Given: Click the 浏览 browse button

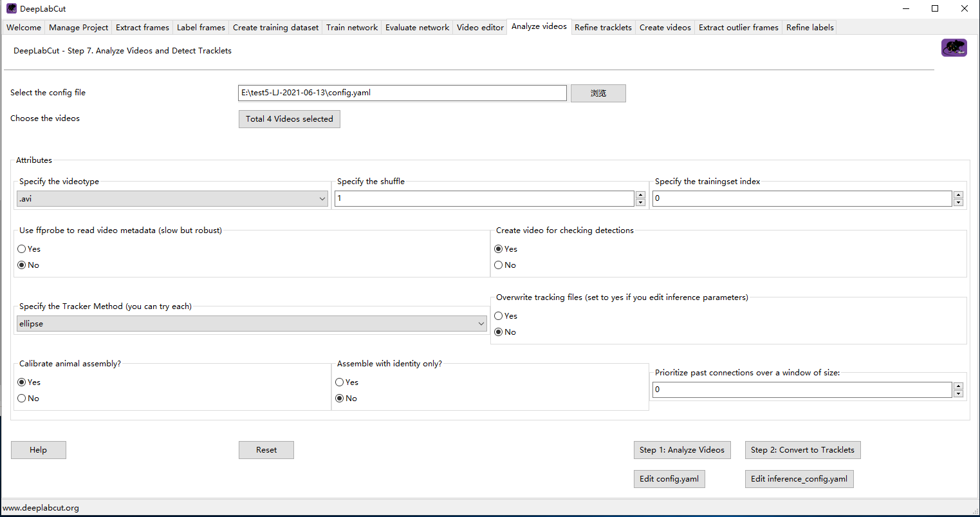Looking at the screenshot, I should click(598, 93).
